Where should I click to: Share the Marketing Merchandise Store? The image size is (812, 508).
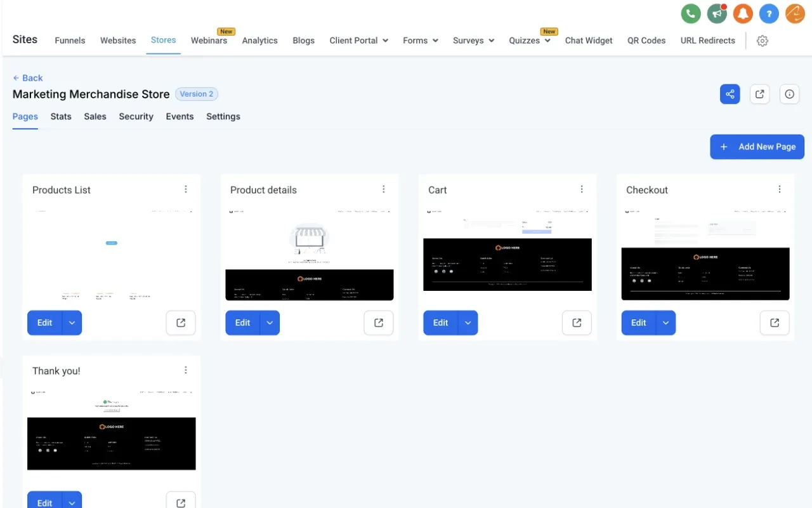pos(730,93)
